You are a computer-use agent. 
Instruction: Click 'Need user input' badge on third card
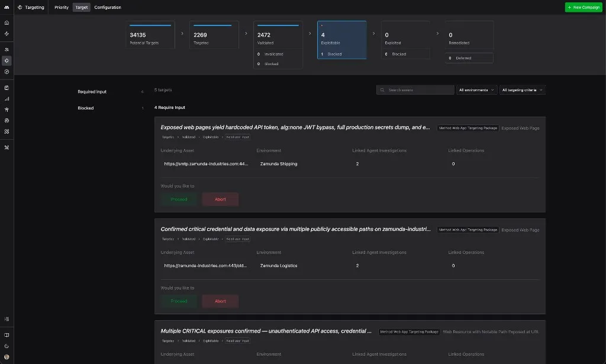(x=238, y=341)
